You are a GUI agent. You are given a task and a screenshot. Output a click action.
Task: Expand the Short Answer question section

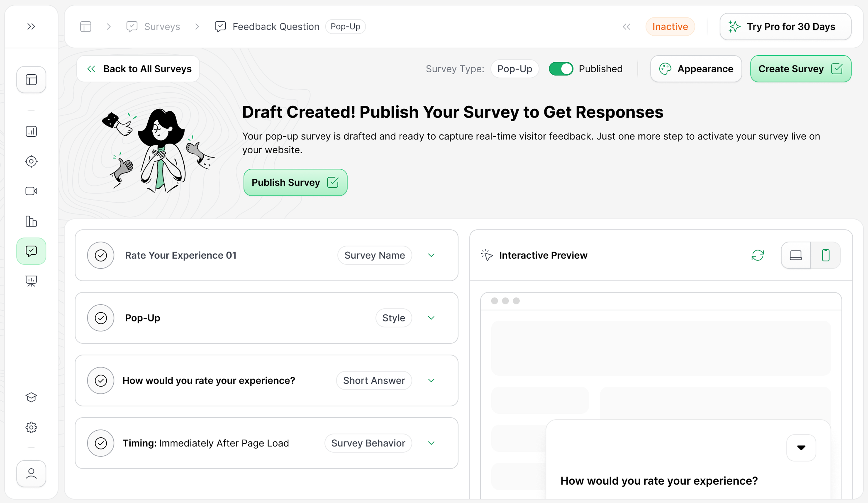pyautogui.click(x=431, y=381)
